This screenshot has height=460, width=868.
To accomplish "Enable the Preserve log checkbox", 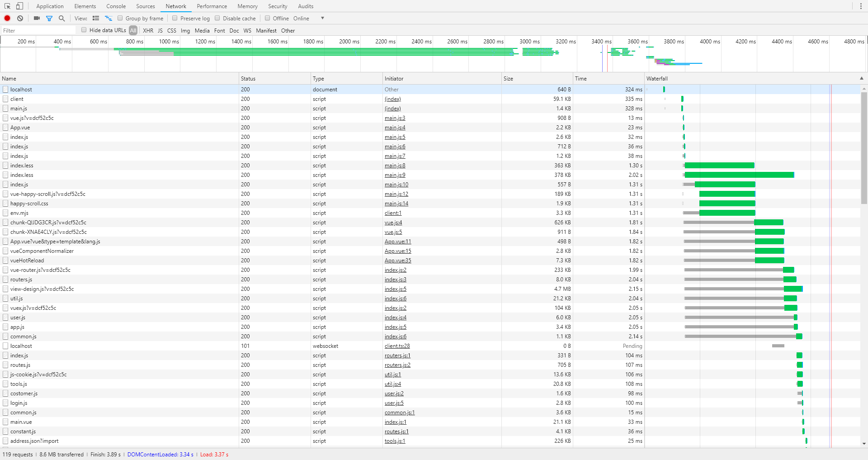I will 175,18.
